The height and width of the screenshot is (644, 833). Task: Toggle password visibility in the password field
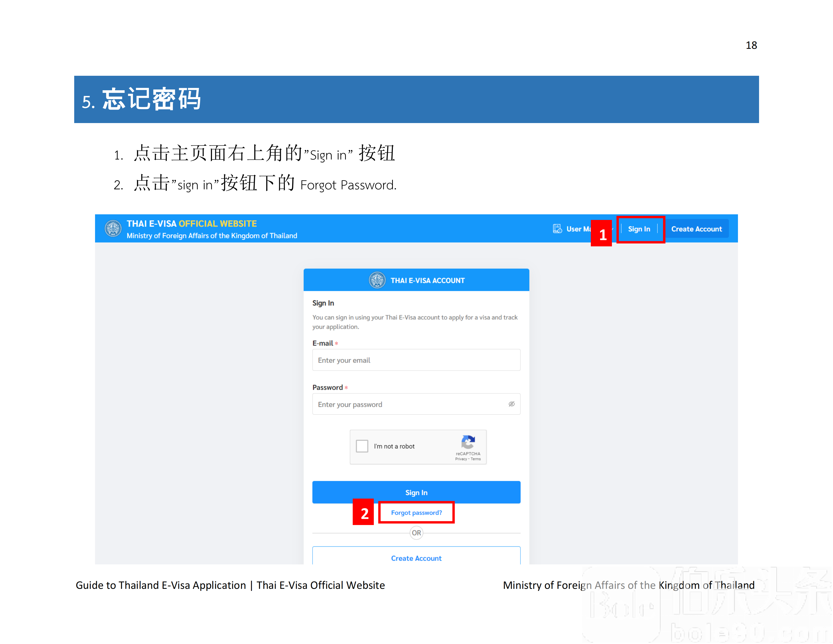click(x=512, y=404)
